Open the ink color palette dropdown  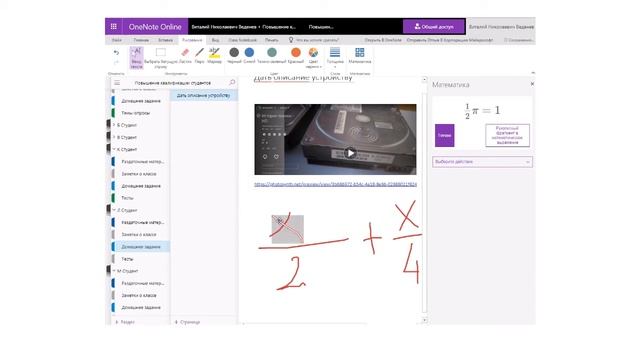313,58
